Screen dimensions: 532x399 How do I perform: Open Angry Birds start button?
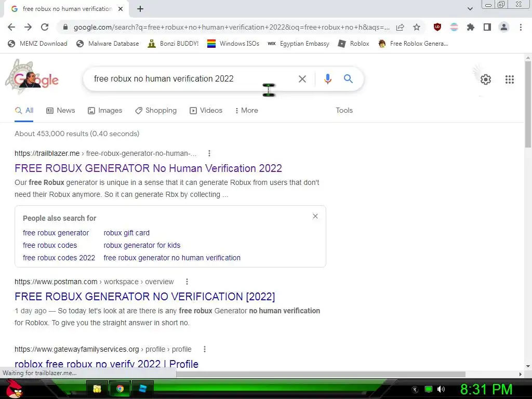point(14,389)
